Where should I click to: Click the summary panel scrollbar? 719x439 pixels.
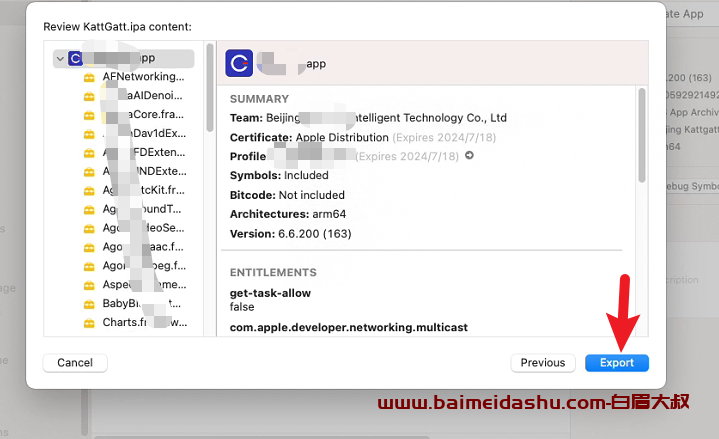[x=642, y=136]
